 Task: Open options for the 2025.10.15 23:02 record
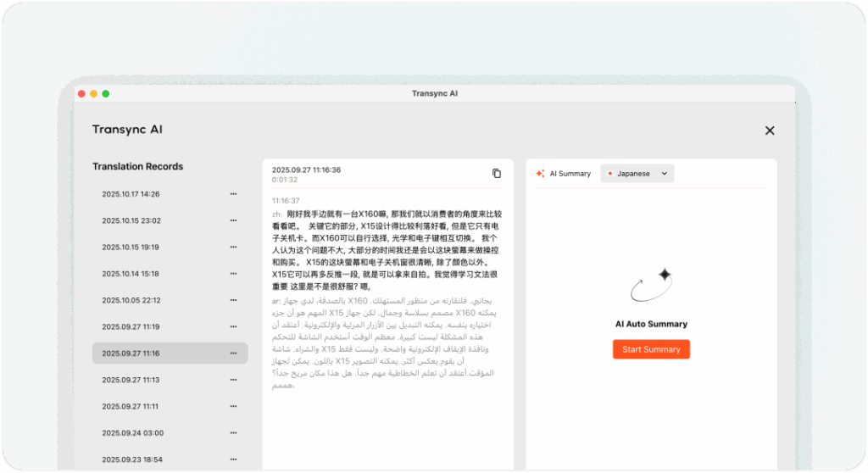233,220
